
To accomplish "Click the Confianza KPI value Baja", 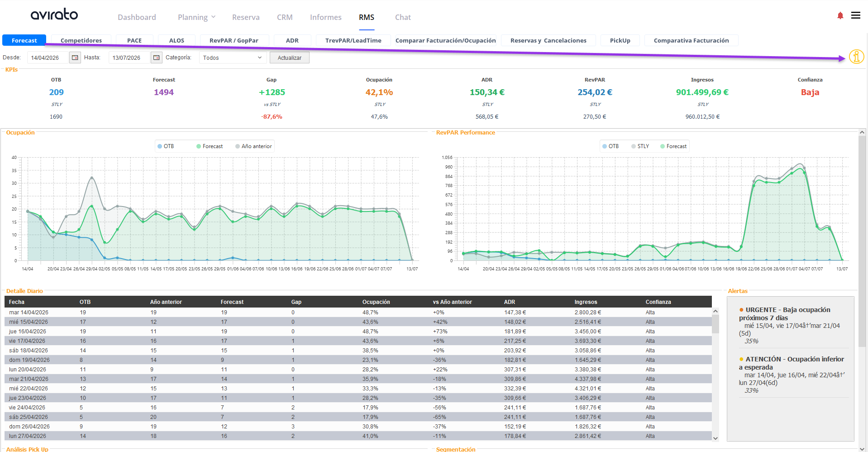I will (810, 92).
